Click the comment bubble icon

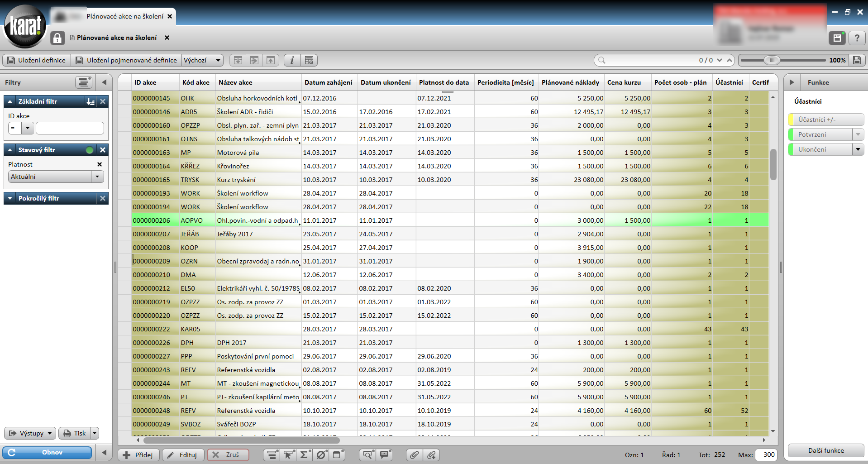[x=385, y=455]
